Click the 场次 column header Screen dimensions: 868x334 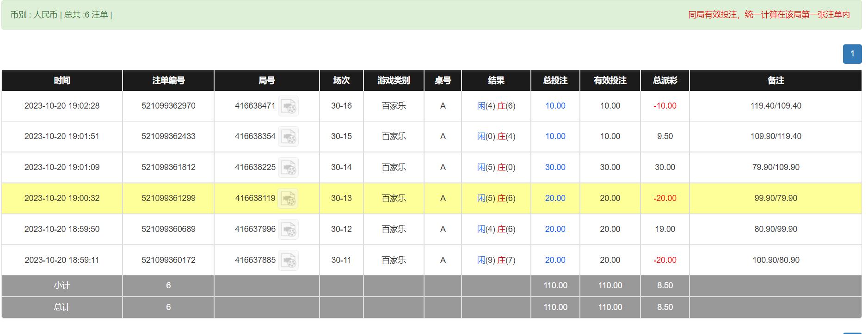[x=341, y=80]
